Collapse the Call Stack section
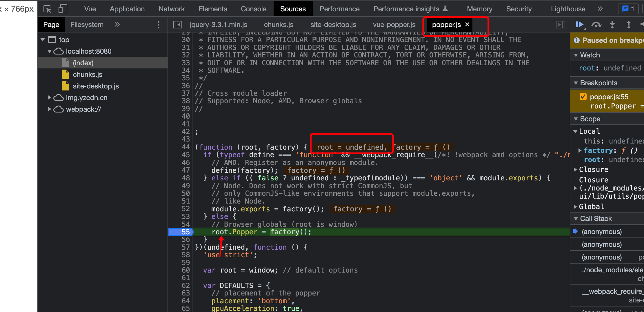Viewport: 644px width, 312px height. [576, 219]
